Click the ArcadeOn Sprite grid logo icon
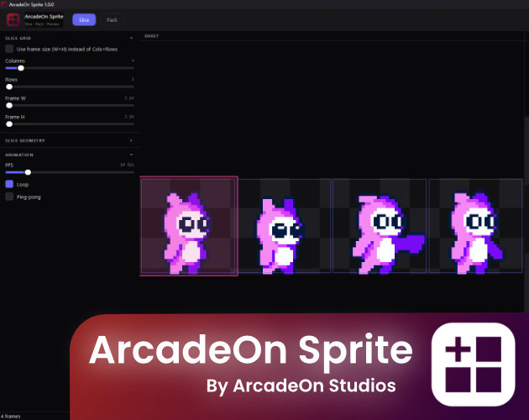Image resolution: width=529 pixels, height=420 pixels. click(x=13, y=19)
